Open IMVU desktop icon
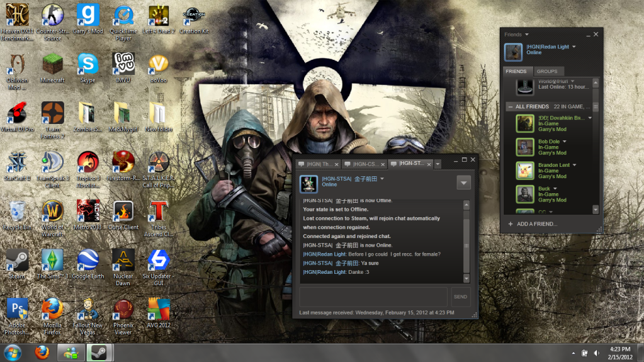 [x=123, y=68]
